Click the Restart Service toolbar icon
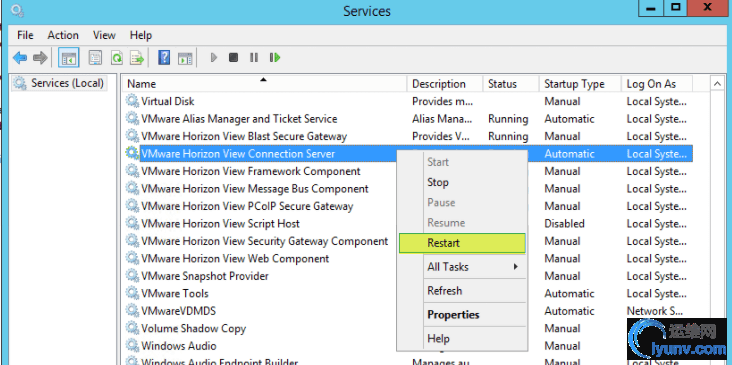The width and height of the screenshot is (732, 365). point(275,58)
